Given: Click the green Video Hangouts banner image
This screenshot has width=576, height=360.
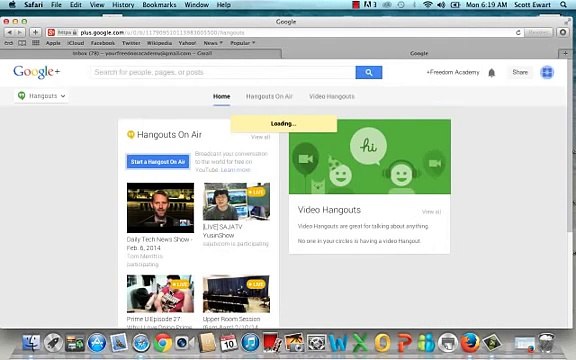Looking at the screenshot, I should (x=370, y=156).
